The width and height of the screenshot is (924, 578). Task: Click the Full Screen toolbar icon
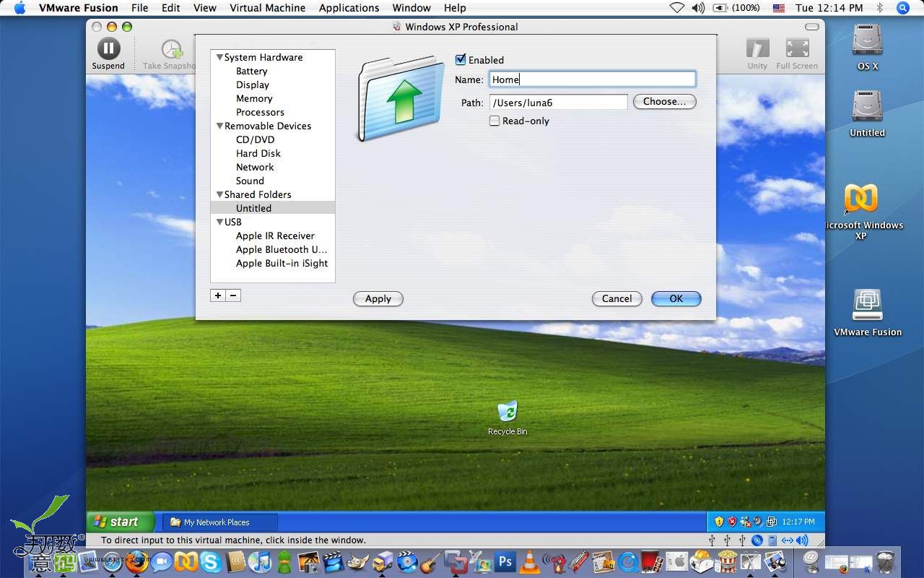click(x=797, y=49)
